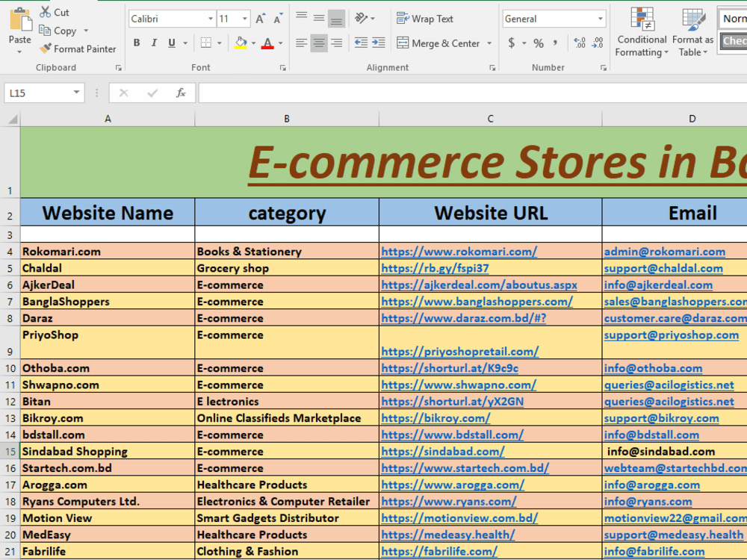Screen dimensions: 747x560
Task: Click the admin@rokomari.com email link
Action: [x=665, y=252]
